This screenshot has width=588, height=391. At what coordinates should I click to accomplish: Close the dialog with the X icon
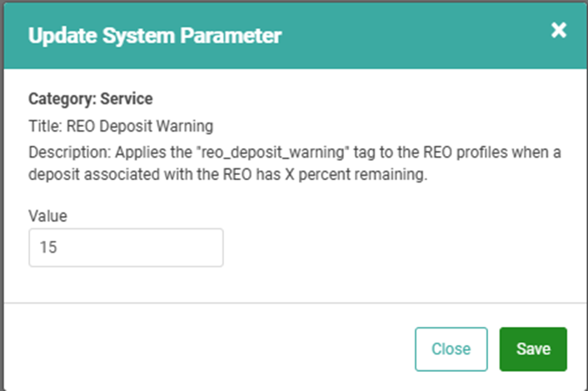559,31
